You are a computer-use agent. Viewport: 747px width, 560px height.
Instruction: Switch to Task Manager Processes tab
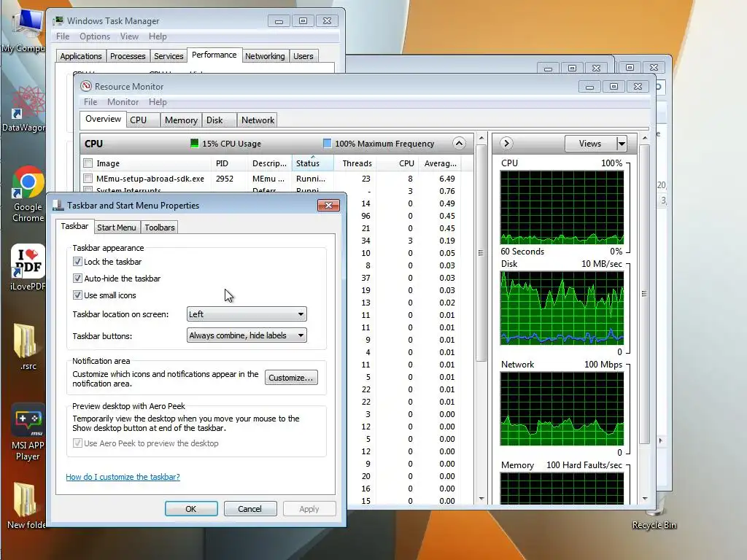pos(128,56)
